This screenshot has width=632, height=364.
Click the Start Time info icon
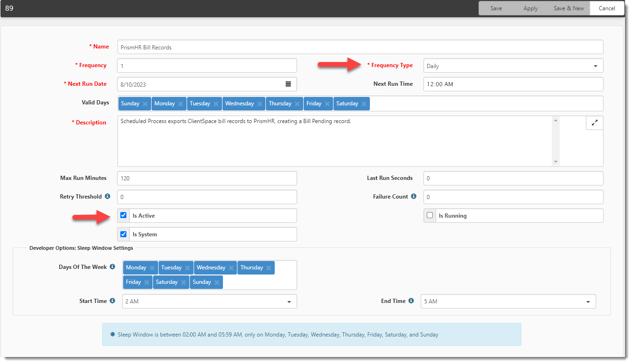(x=112, y=301)
